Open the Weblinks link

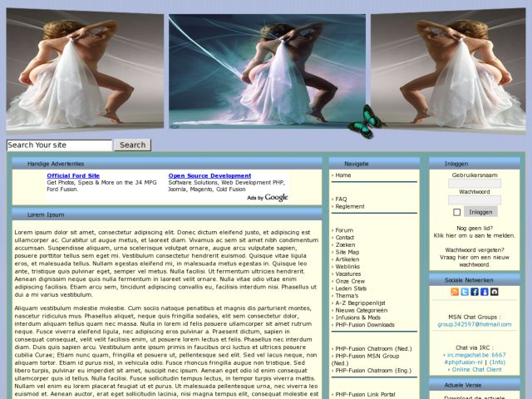(x=347, y=267)
